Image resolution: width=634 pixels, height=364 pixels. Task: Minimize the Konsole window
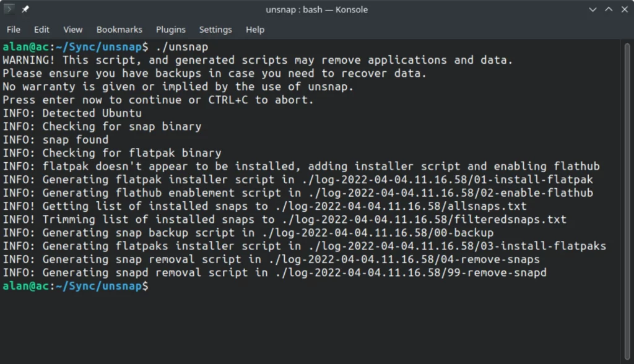tap(593, 9)
